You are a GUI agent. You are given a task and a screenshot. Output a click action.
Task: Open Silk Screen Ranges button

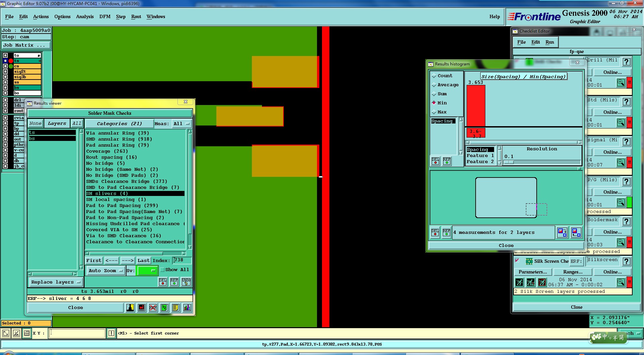pos(573,272)
